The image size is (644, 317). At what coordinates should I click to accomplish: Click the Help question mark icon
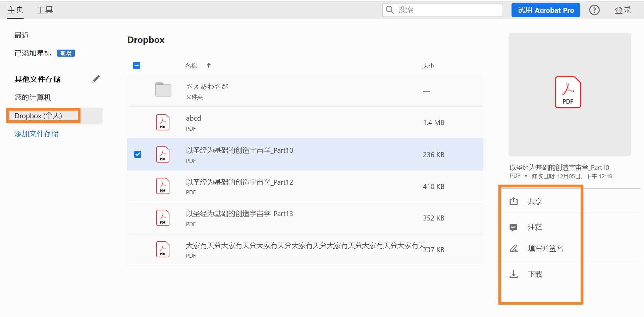point(594,10)
